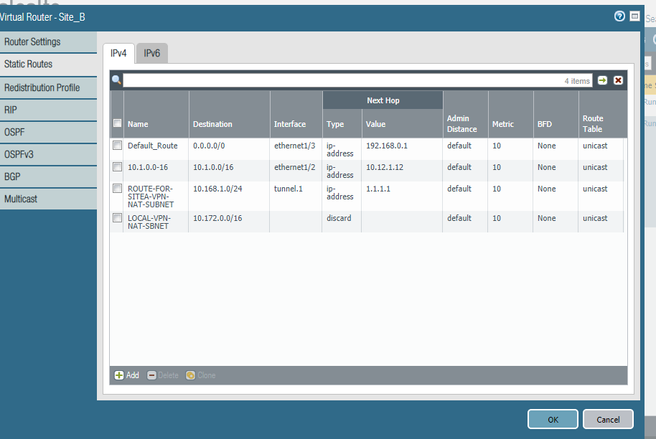This screenshot has height=439, width=656.
Task: Select the 10.1.0.0-16 route checkbox
Action: [x=117, y=167]
